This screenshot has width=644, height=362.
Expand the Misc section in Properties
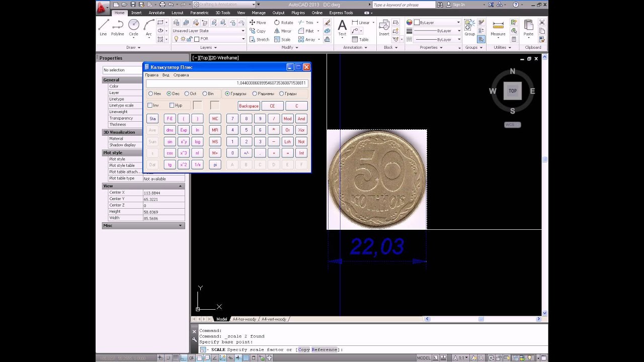(180, 226)
